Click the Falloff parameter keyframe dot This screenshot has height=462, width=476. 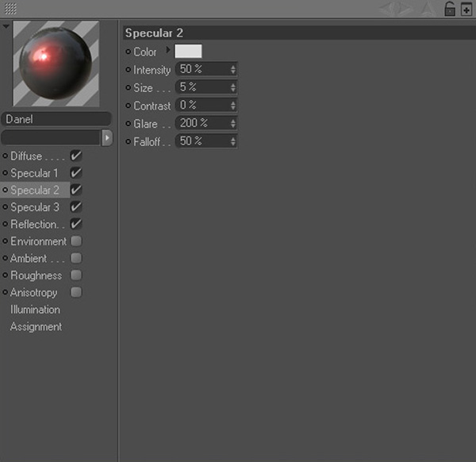click(x=128, y=141)
